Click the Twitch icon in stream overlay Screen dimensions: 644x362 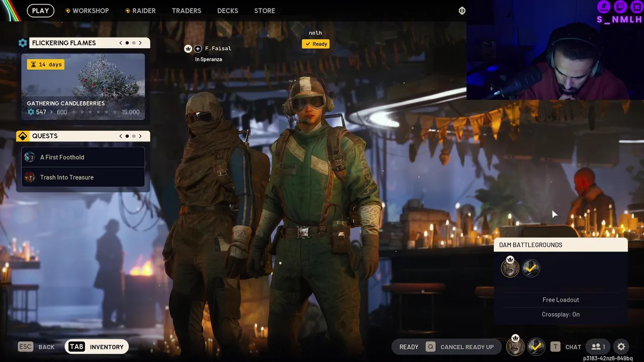coord(621,7)
